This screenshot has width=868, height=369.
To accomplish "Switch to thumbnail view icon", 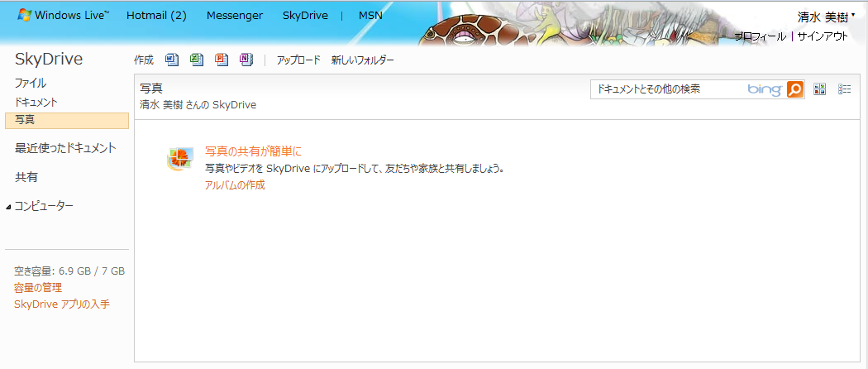I will [820, 89].
